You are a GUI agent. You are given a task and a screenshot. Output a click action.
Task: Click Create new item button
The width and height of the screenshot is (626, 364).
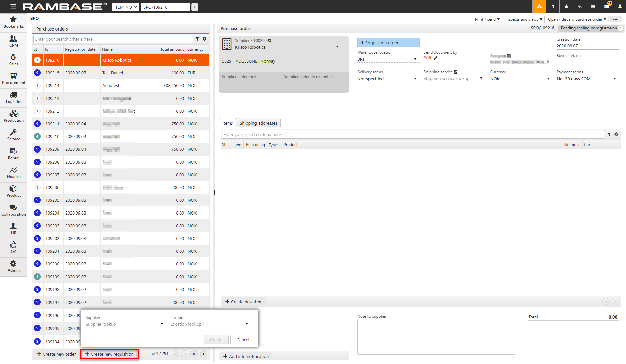click(x=244, y=302)
